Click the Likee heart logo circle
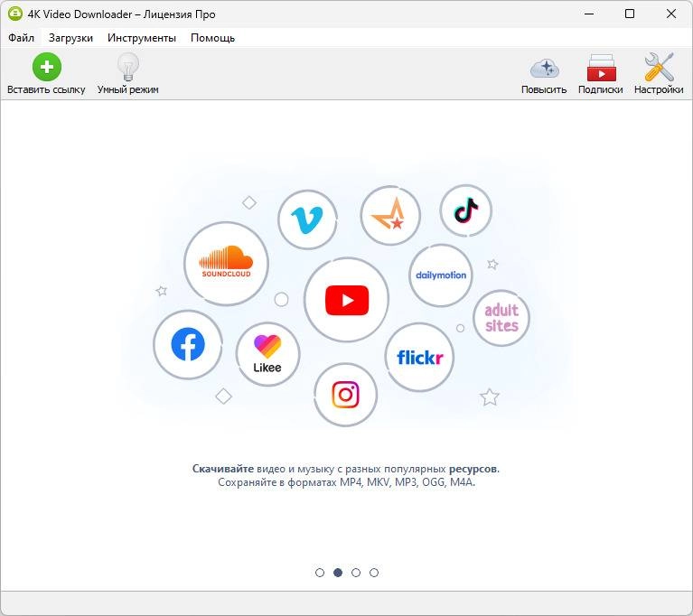 [x=267, y=354]
